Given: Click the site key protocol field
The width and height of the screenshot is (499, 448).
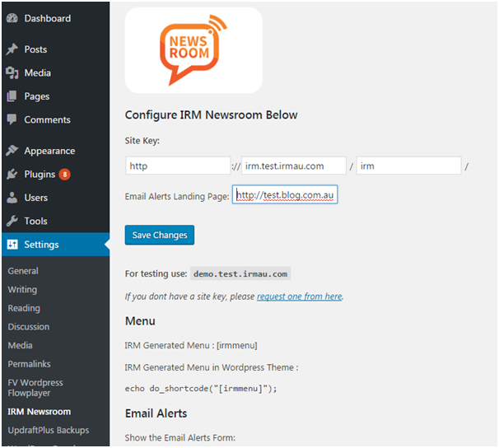Looking at the screenshot, I should 178,166.
